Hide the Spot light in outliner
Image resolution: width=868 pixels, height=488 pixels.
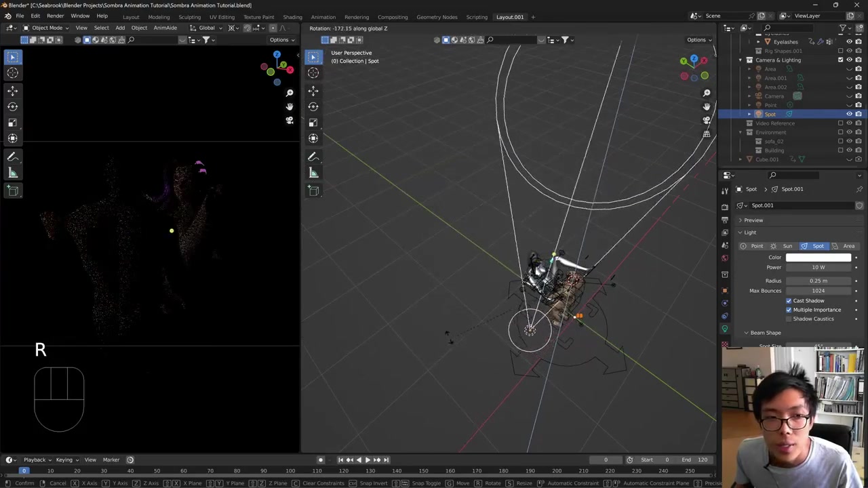[x=849, y=114]
